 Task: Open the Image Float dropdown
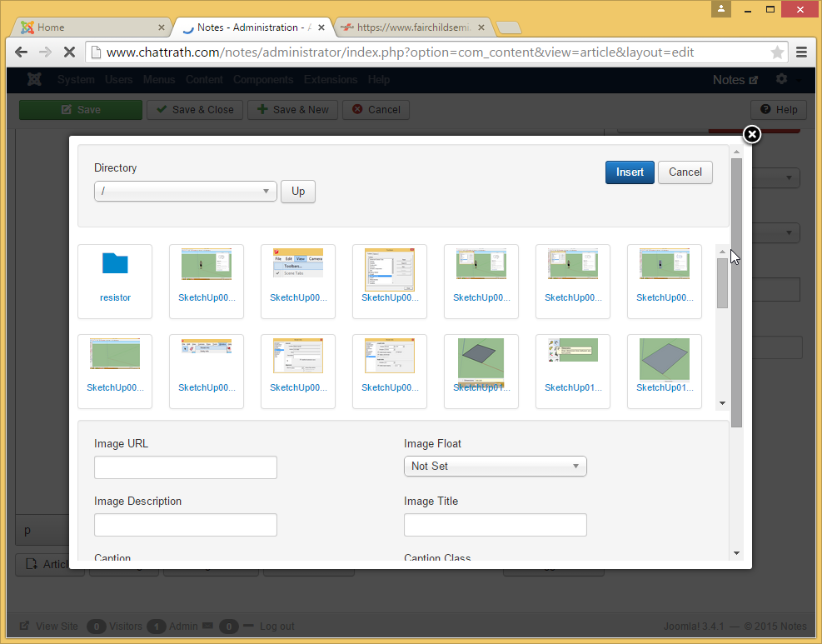click(x=495, y=467)
